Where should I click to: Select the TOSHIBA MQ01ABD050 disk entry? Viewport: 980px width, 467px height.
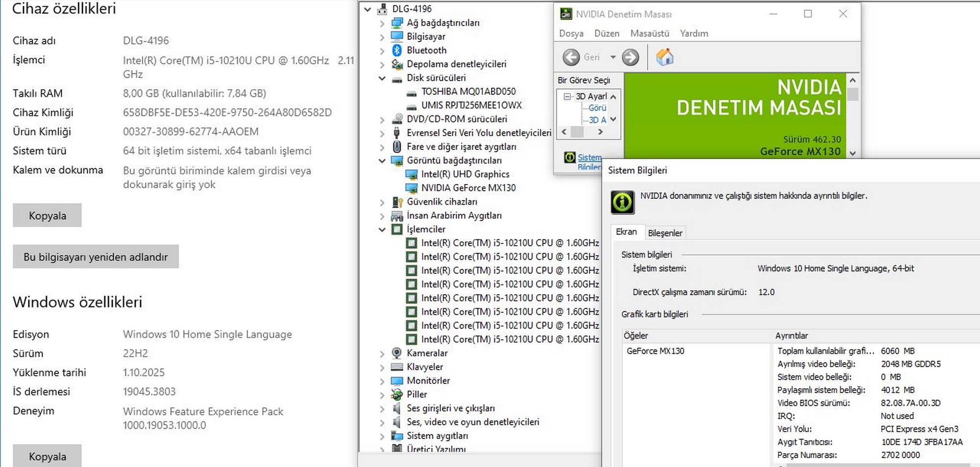tap(468, 92)
